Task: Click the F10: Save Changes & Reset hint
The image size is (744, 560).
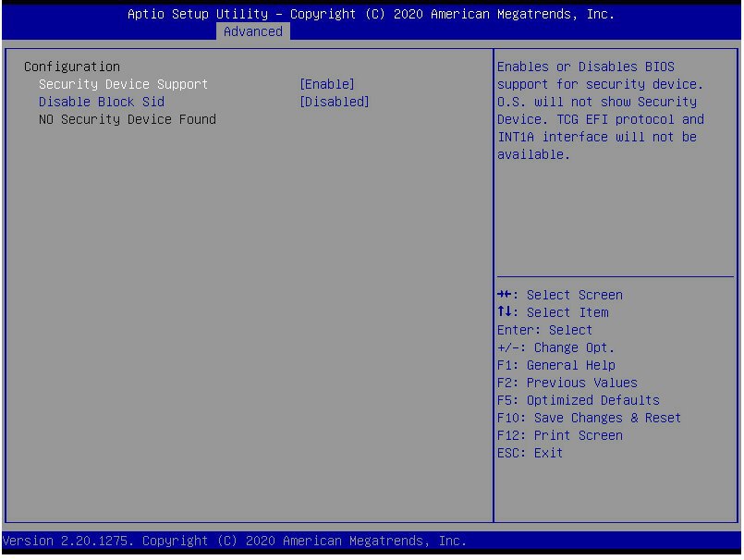Action: (x=589, y=418)
